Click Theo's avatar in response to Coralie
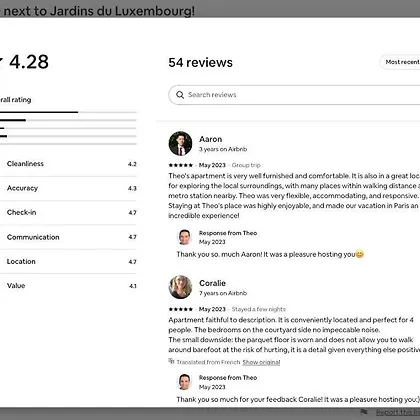Image resolution: width=420 pixels, height=420 pixels. [184, 382]
